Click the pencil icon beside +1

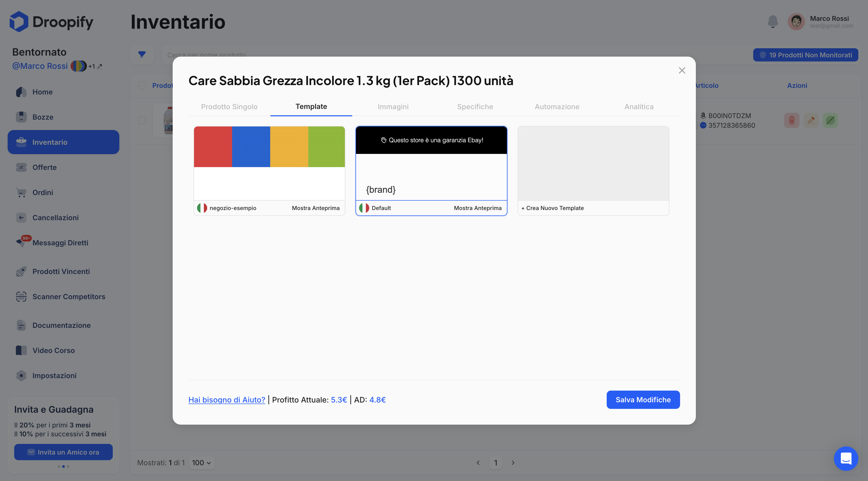point(100,66)
